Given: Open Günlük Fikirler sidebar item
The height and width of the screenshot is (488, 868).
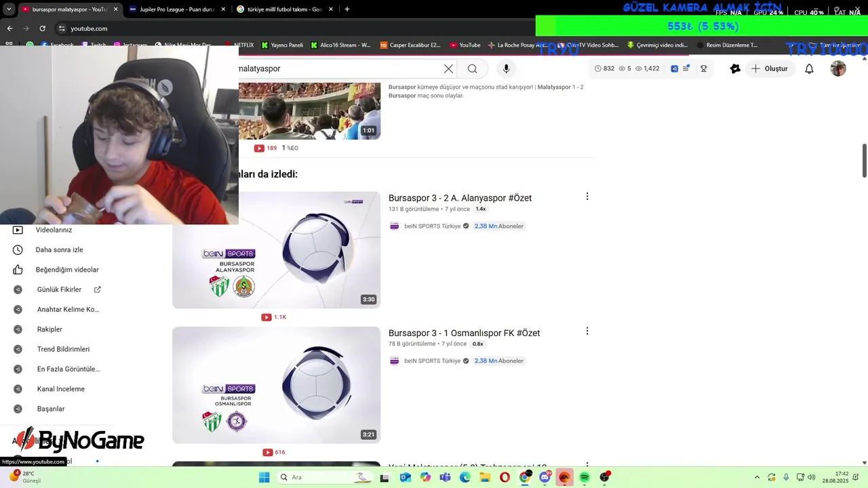Looking at the screenshot, I should (59, 289).
